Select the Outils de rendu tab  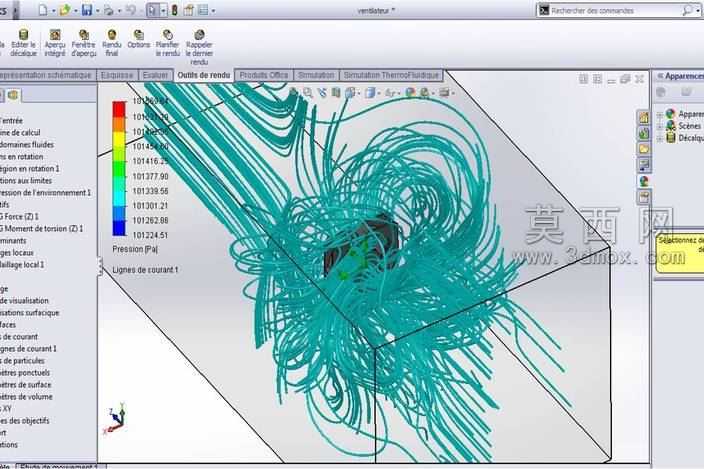tap(204, 75)
